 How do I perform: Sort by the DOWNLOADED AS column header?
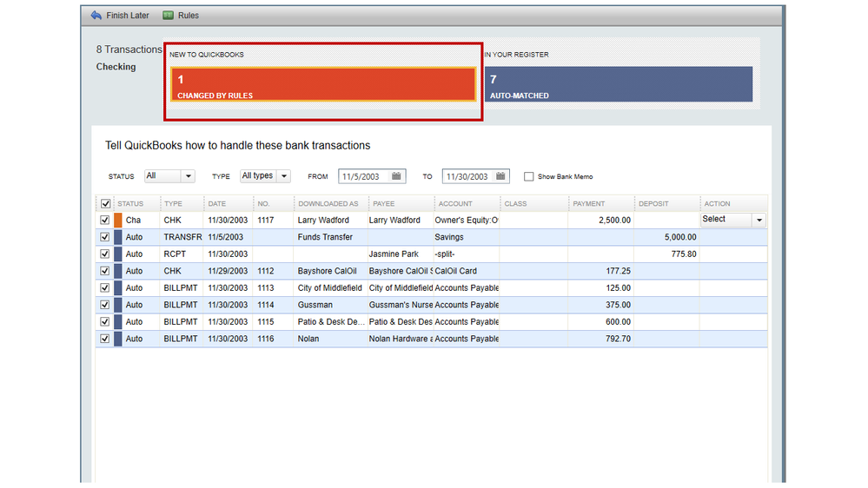[328, 203]
